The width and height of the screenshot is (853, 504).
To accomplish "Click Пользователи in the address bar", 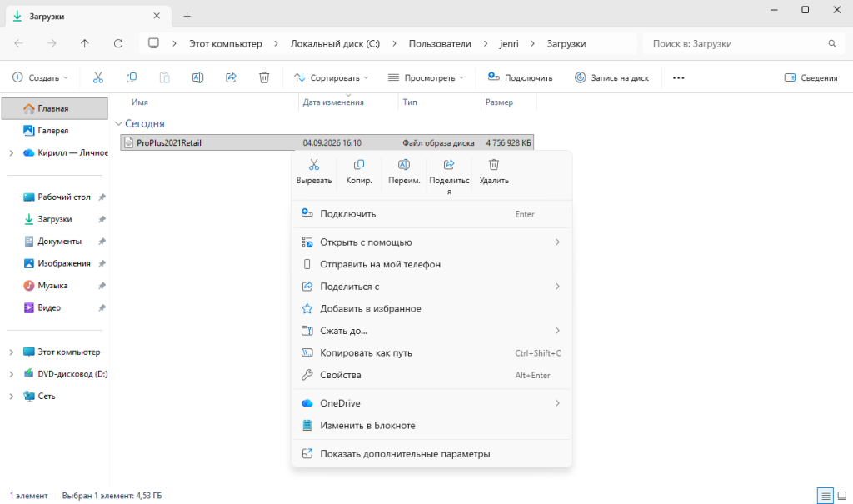I will [440, 43].
